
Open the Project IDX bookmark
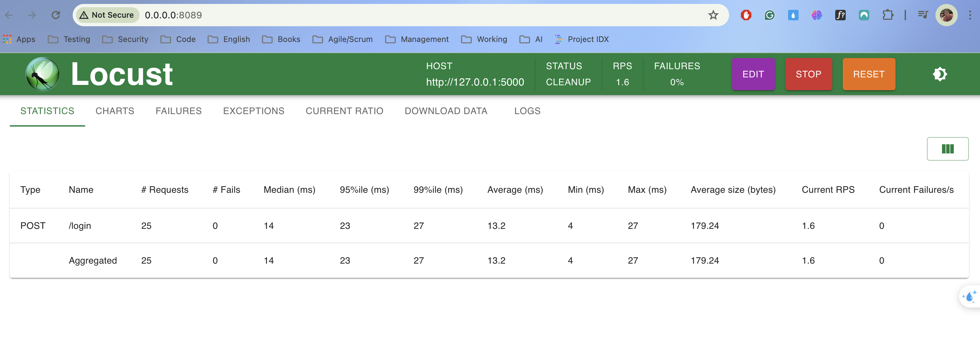point(581,39)
